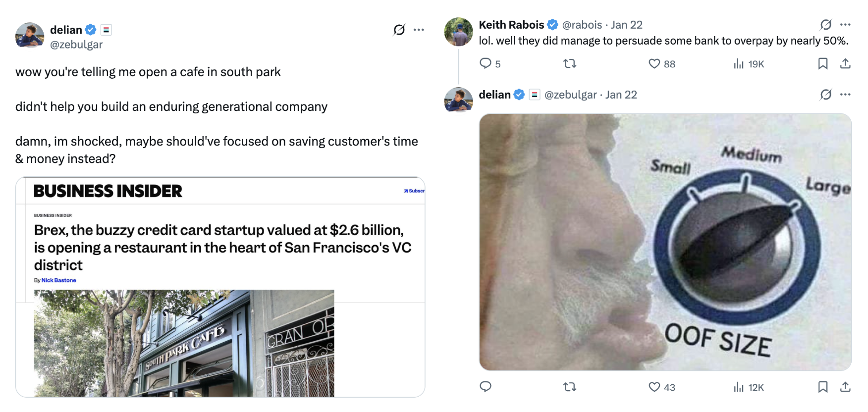The image size is (868, 412).
Task: Open the @zebulgar handle on main tweet
Action: (76, 45)
